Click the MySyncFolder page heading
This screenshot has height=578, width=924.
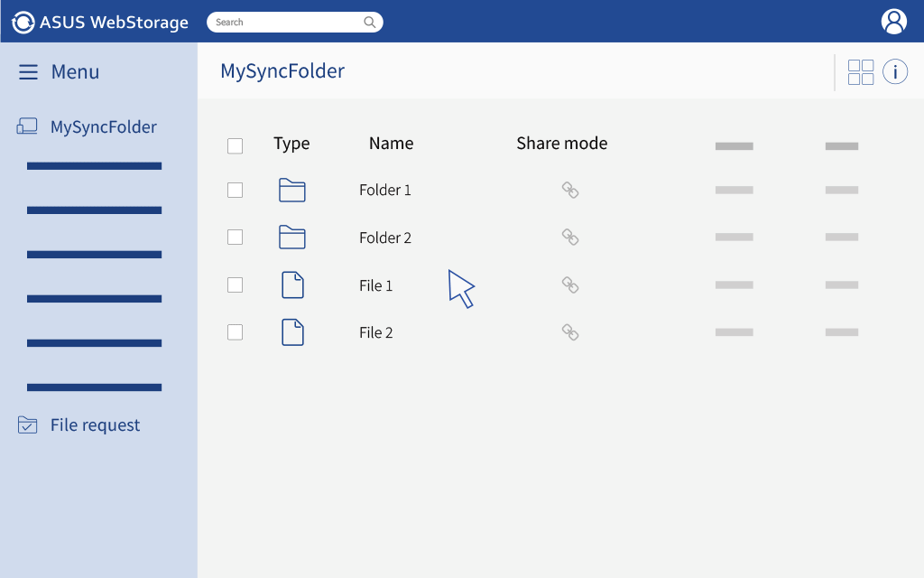pyautogui.click(x=282, y=71)
